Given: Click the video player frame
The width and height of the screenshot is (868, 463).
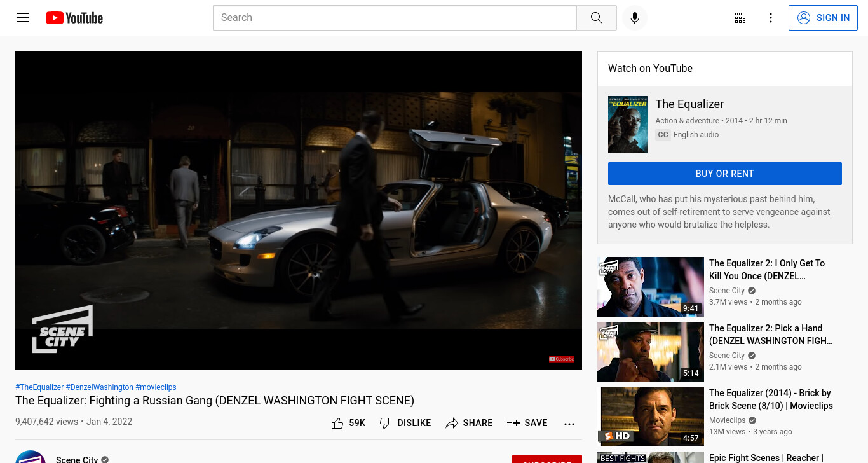Looking at the screenshot, I should click(x=299, y=211).
